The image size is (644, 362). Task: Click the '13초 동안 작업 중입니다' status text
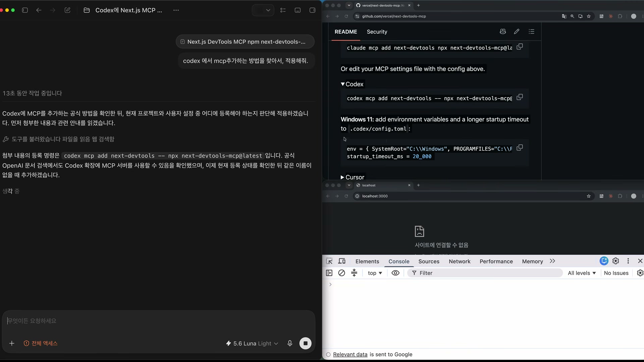(x=32, y=93)
